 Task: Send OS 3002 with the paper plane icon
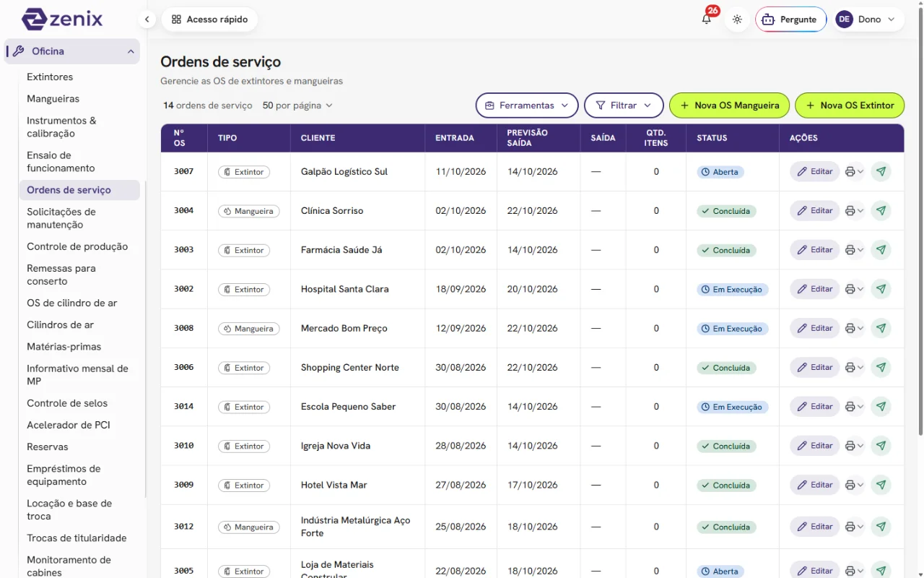click(x=881, y=289)
